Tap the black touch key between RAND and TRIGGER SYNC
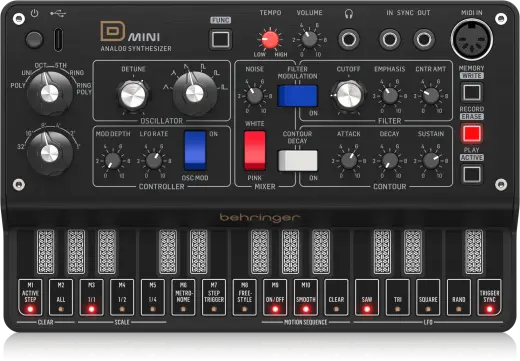The width and height of the screenshot is (520, 361). point(474,252)
